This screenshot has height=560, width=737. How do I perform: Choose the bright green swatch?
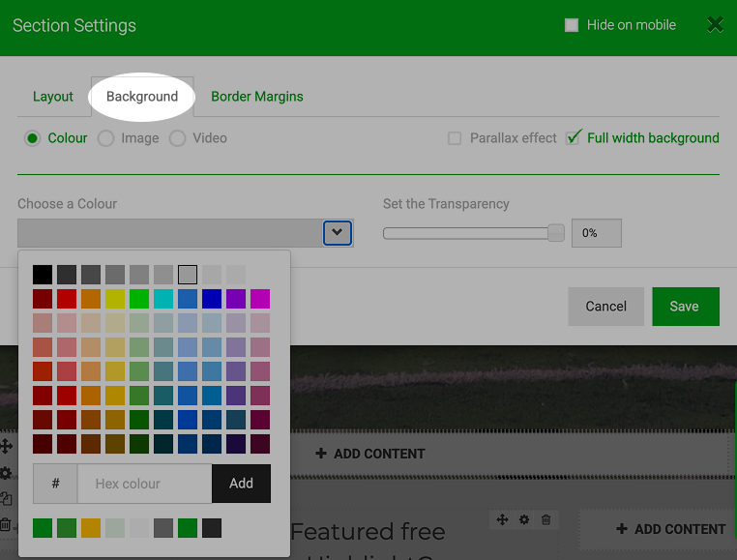(x=139, y=299)
